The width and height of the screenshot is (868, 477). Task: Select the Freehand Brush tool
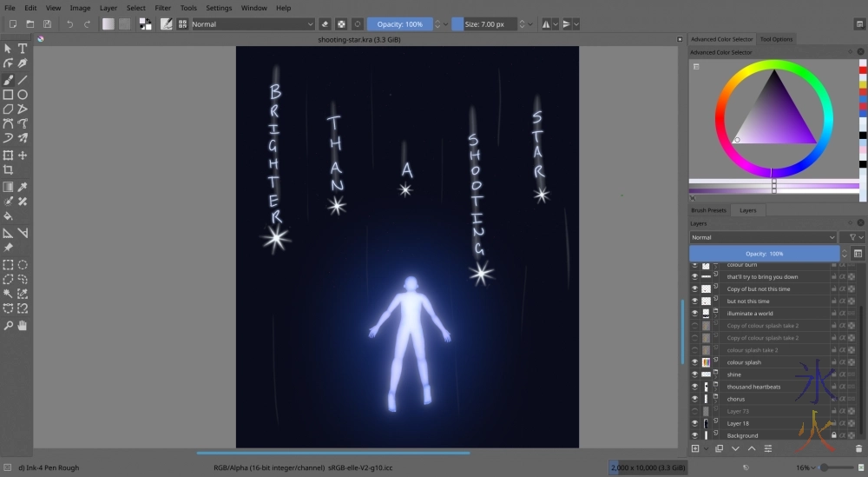(8, 79)
